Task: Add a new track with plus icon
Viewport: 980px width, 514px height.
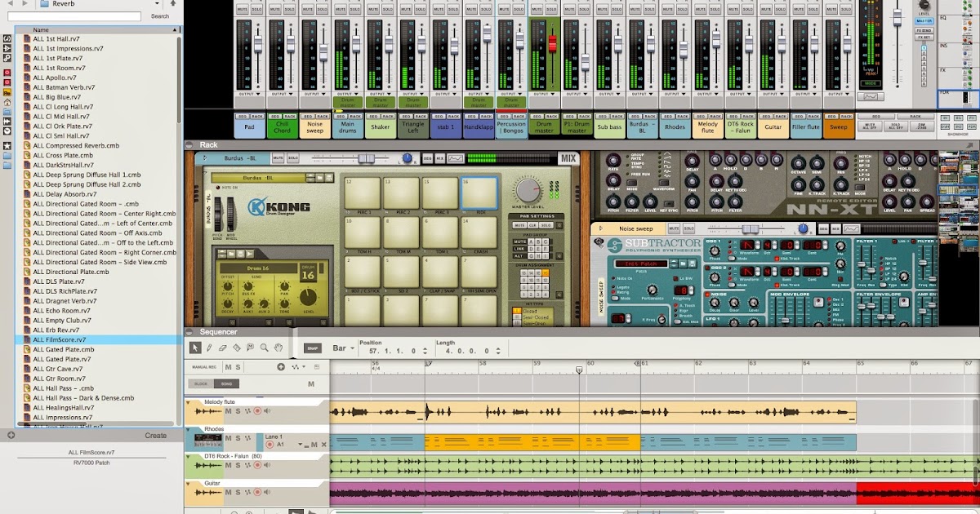Action: [281, 367]
